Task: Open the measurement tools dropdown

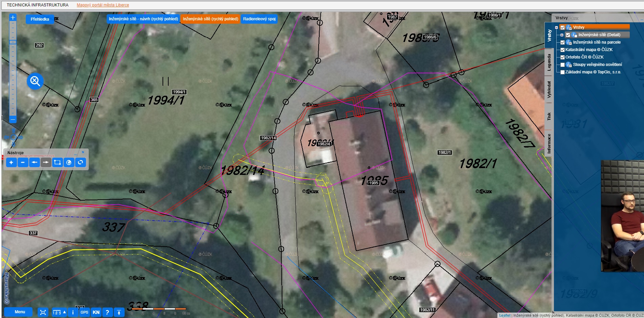Action: point(59,312)
